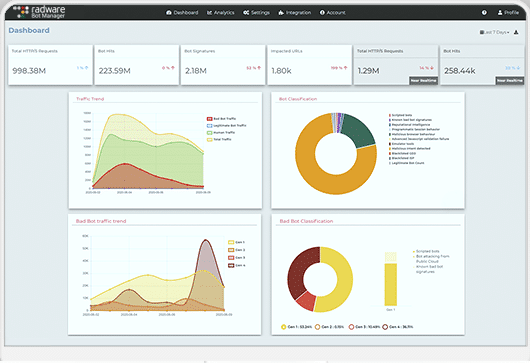Screen dimensions: 530x363
Task: Click Bot attacking from Public Cloud legend entry
Action: 431,259
